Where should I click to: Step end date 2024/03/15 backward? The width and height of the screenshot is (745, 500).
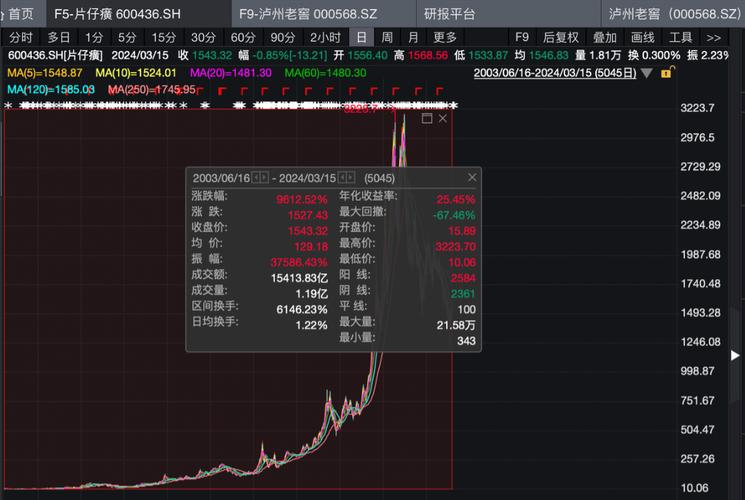coord(342,178)
